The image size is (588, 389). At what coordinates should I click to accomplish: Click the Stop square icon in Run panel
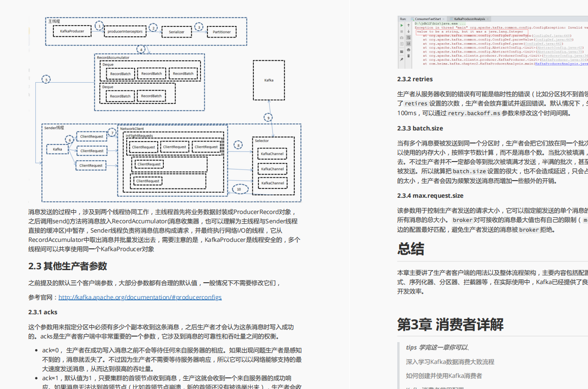(x=401, y=32)
